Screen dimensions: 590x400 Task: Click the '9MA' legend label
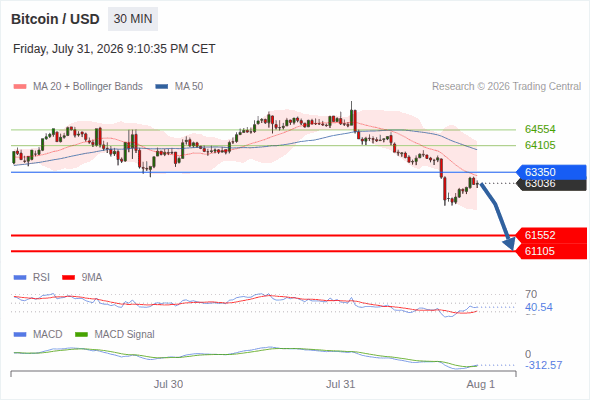coord(92,278)
